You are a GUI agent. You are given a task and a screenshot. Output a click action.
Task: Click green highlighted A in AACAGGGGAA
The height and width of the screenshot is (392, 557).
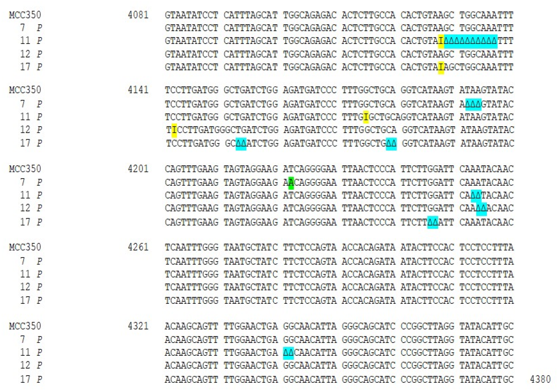point(291,183)
